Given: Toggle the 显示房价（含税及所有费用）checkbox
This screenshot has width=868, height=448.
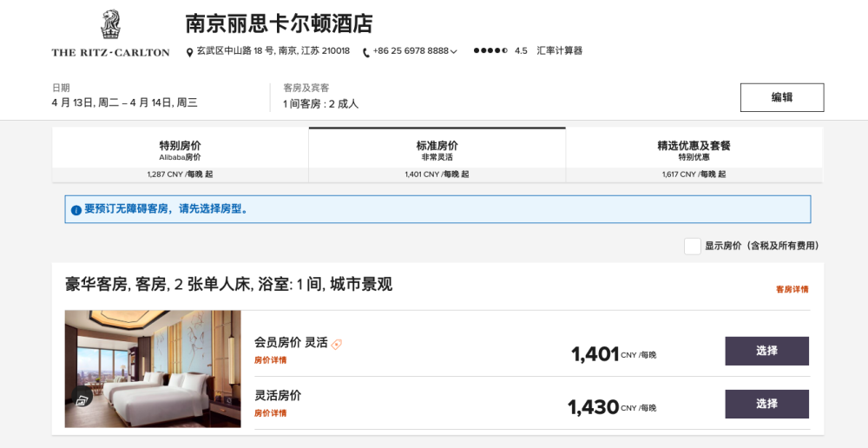Looking at the screenshot, I should click(x=693, y=246).
